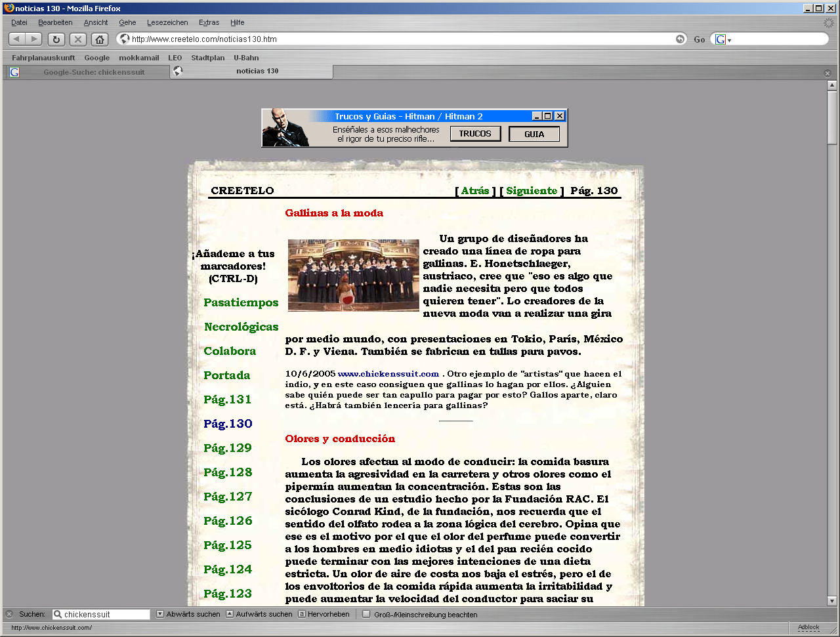Click the vertical scrollbar up arrow
This screenshot has width=840, height=637.
[x=832, y=85]
